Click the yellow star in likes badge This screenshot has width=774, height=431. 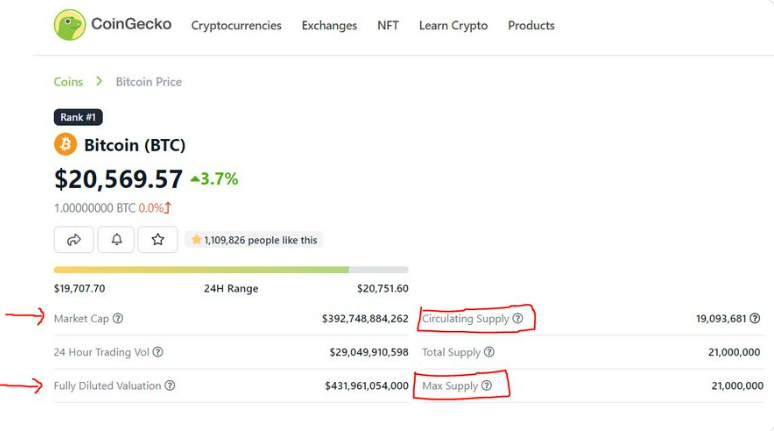coord(196,239)
